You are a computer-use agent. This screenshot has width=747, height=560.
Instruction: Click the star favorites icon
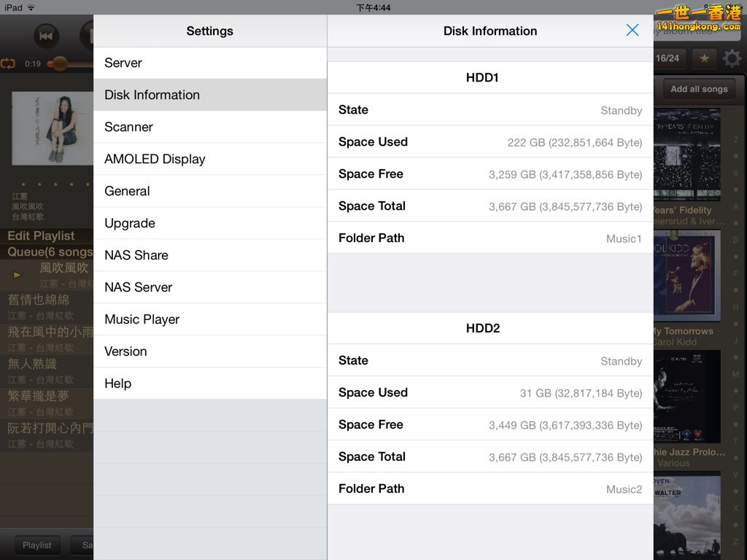[704, 58]
